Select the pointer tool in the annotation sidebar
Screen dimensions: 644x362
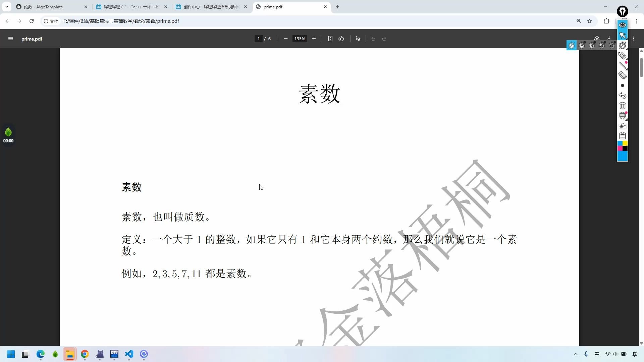[623, 35]
